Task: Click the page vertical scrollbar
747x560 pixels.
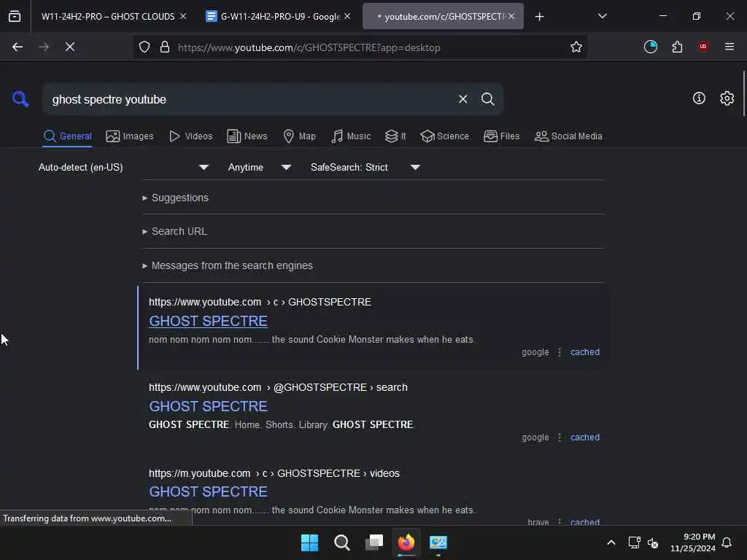Action: [x=743, y=93]
